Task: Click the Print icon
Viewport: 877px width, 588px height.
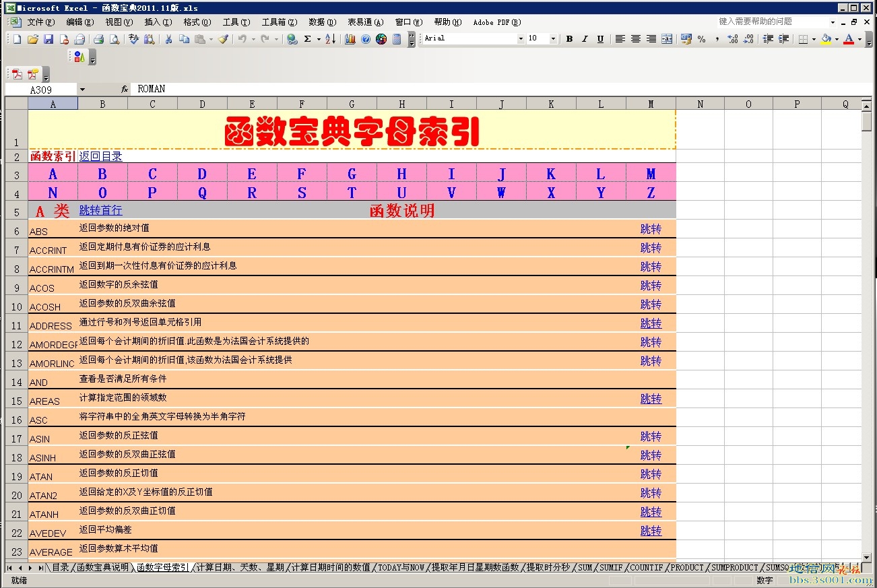Action: (98, 39)
